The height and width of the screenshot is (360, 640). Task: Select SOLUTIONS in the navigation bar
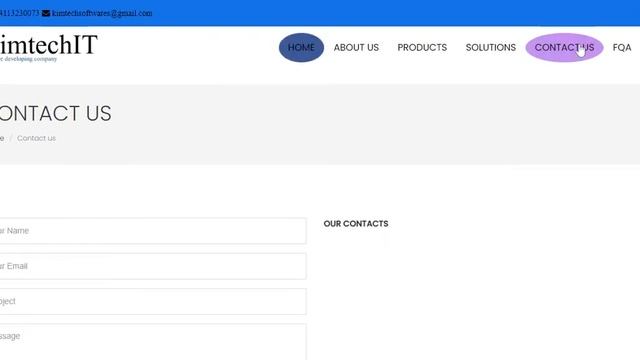(x=491, y=47)
